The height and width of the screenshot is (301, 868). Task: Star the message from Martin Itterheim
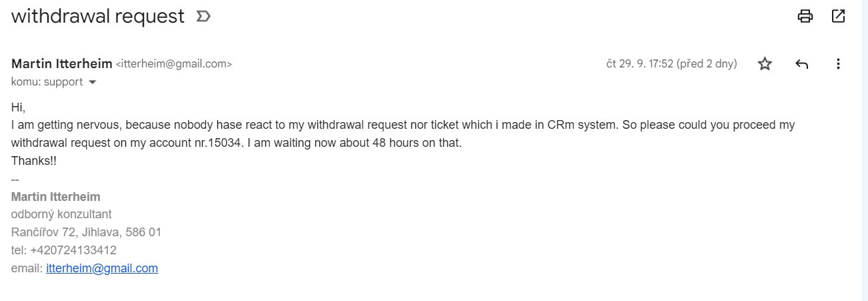tap(765, 64)
